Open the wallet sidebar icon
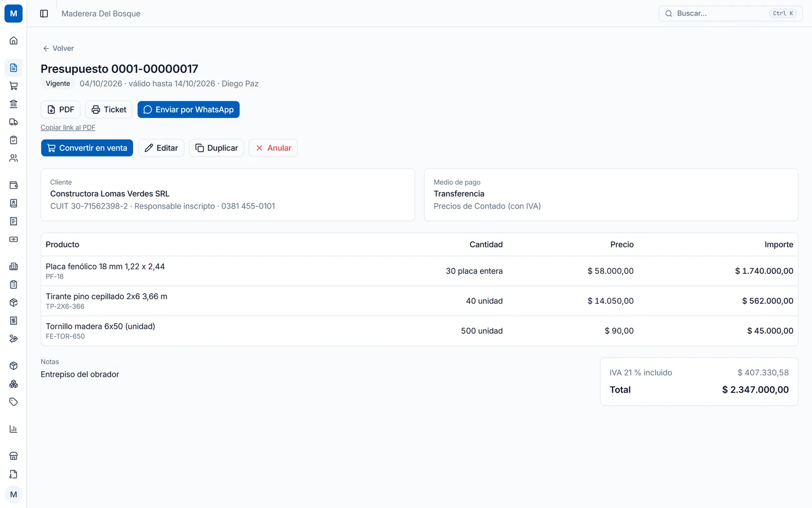 14,185
